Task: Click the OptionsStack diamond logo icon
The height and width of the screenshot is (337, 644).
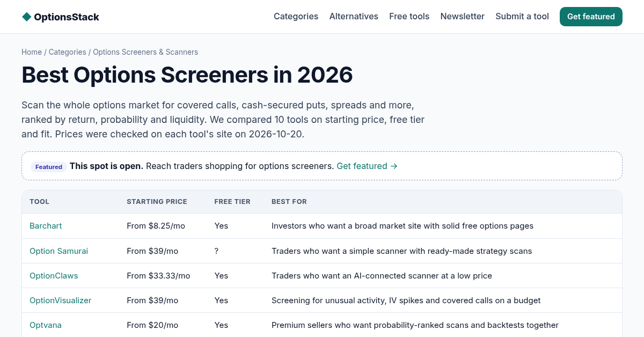Action: [x=26, y=17]
